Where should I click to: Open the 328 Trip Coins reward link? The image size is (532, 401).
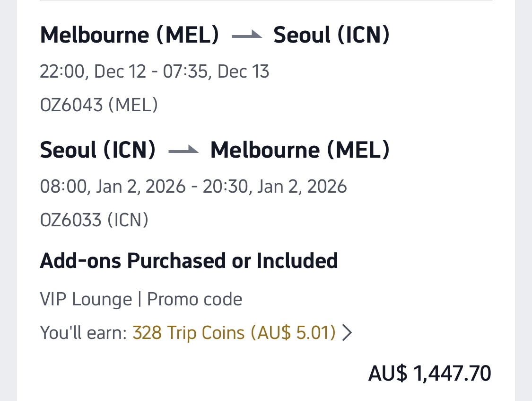[x=187, y=333]
